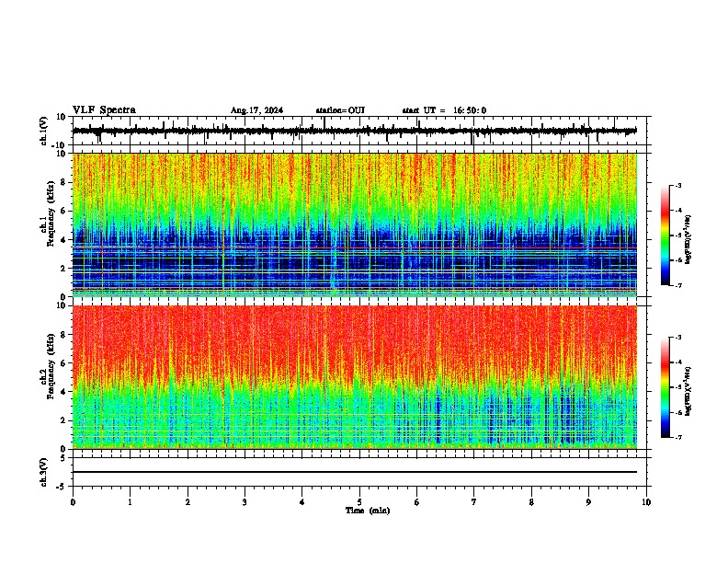Click the "-7" label on ch.2 color bar

[678, 437]
